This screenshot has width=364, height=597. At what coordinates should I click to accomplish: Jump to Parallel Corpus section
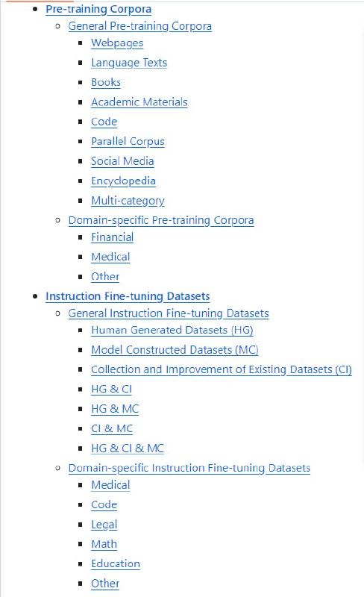[128, 142]
